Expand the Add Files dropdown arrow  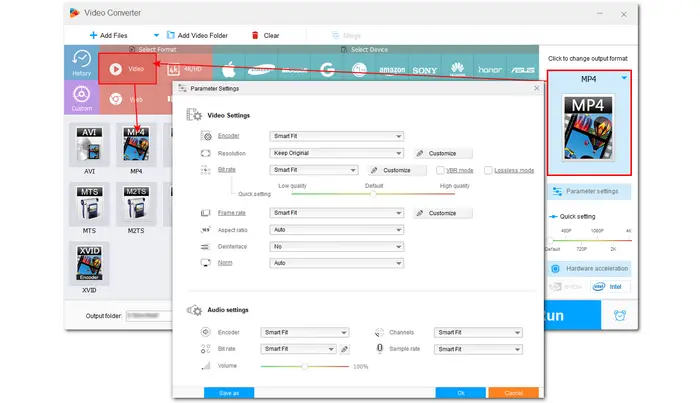click(x=156, y=35)
